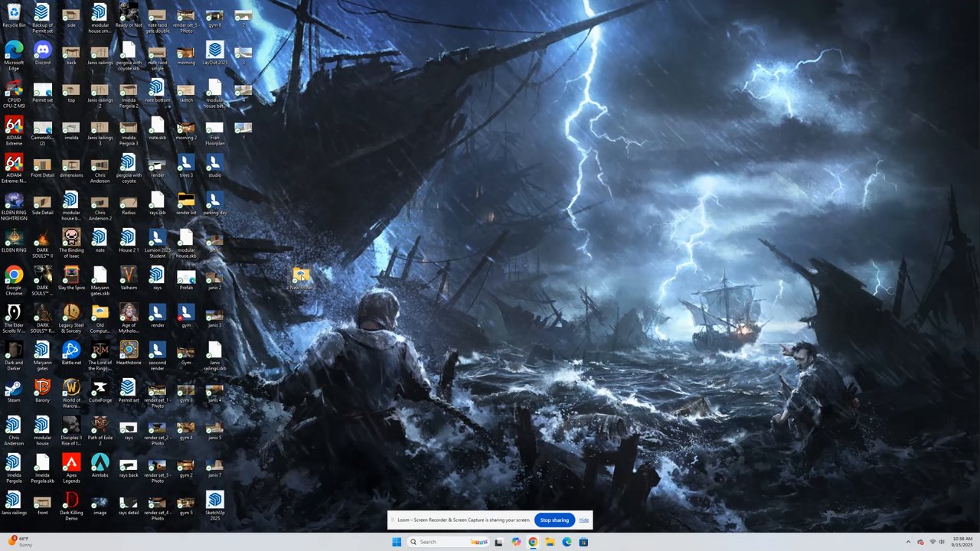
Task: Open the network settings tray icon
Action: (x=933, y=542)
